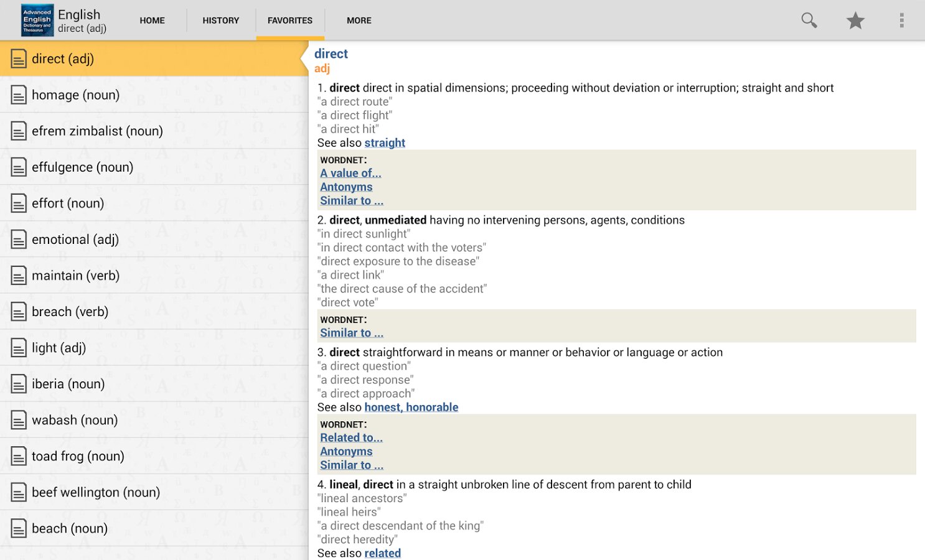Tap the search magnifier icon
925x560 pixels.
[x=809, y=21]
